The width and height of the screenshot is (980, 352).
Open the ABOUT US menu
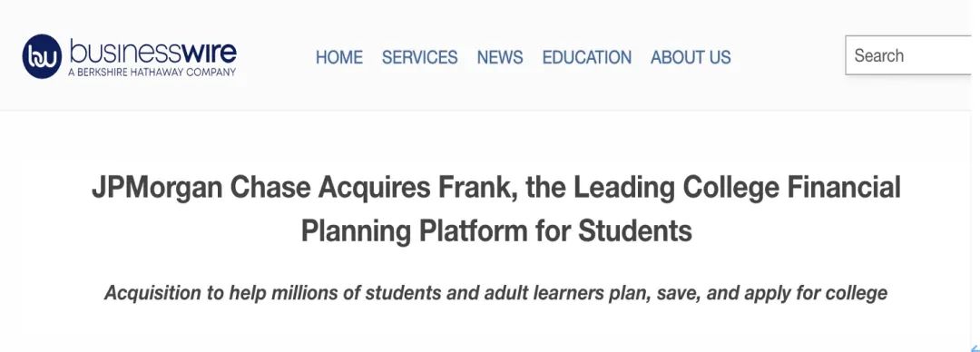pyautogui.click(x=691, y=57)
